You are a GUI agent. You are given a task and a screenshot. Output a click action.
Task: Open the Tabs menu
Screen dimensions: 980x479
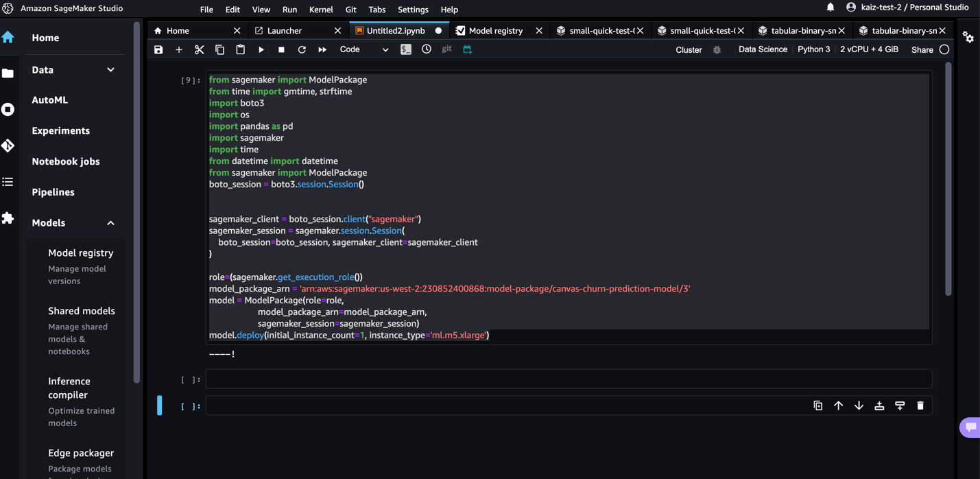click(x=377, y=10)
